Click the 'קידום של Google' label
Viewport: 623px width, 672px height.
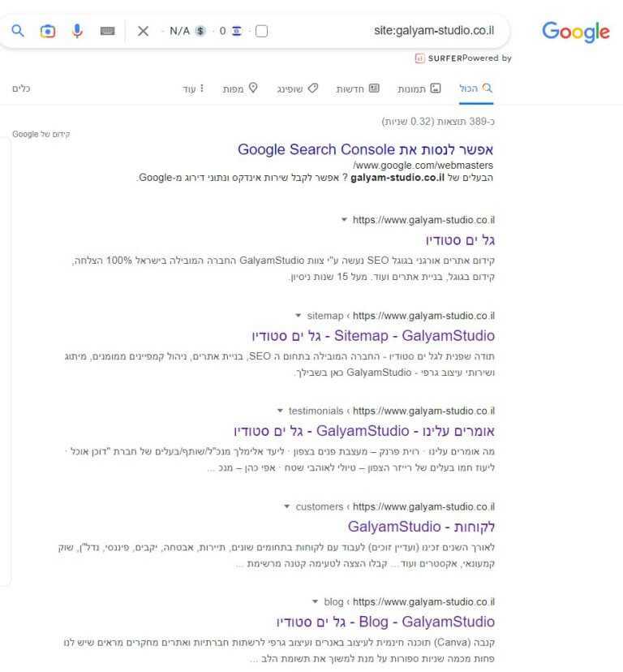(x=41, y=134)
